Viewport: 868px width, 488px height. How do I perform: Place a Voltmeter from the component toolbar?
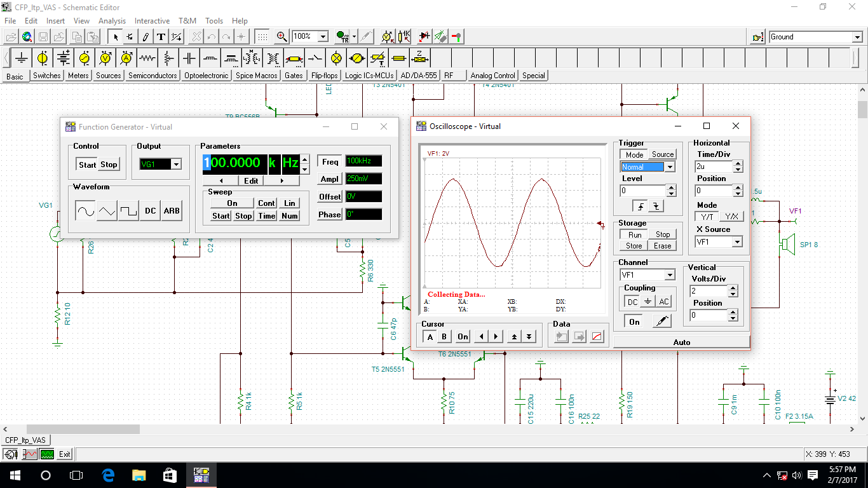[x=105, y=58]
